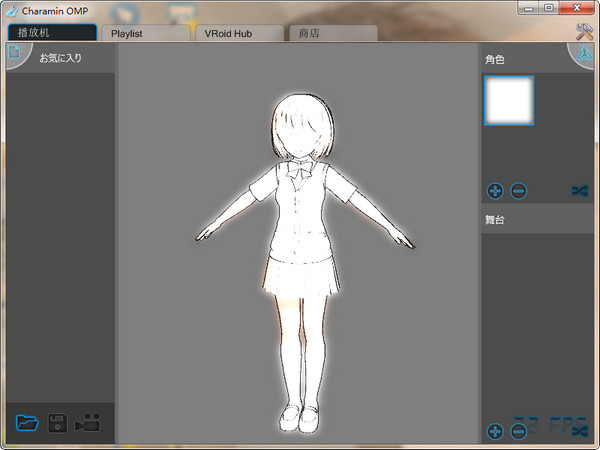The image size is (600, 450).
Task: Toggle shuffle in the 舞台 panel
Action: pos(579,431)
